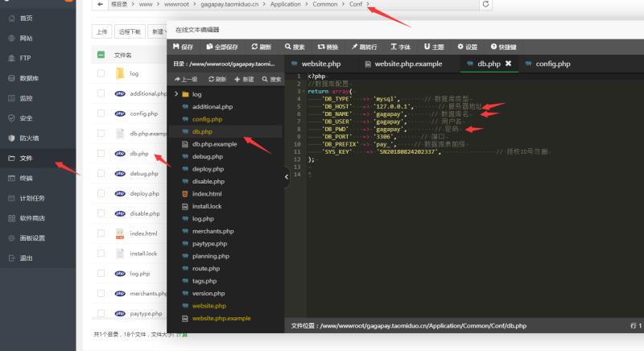Check the additional.php row checkbox in list

tap(101, 93)
